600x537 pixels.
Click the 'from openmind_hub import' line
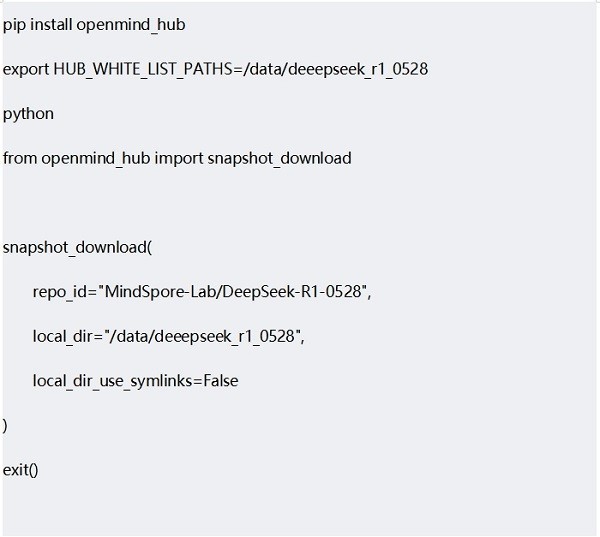point(177,158)
